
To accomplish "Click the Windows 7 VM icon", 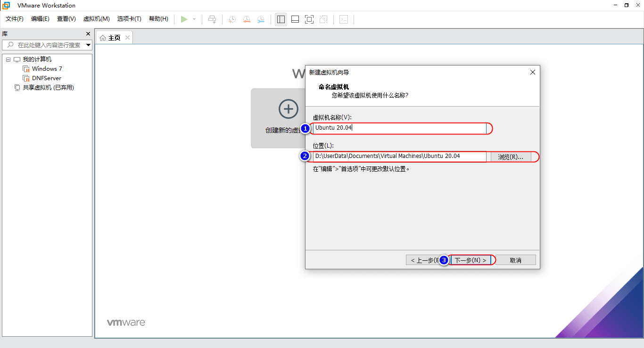I will tap(26, 69).
